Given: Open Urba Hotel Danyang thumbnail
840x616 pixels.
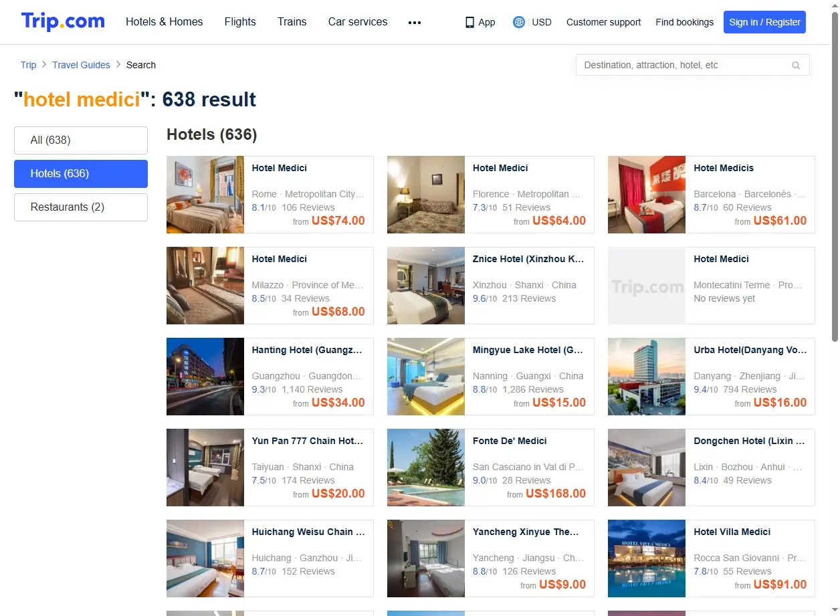Looking at the screenshot, I should pos(647,377).
